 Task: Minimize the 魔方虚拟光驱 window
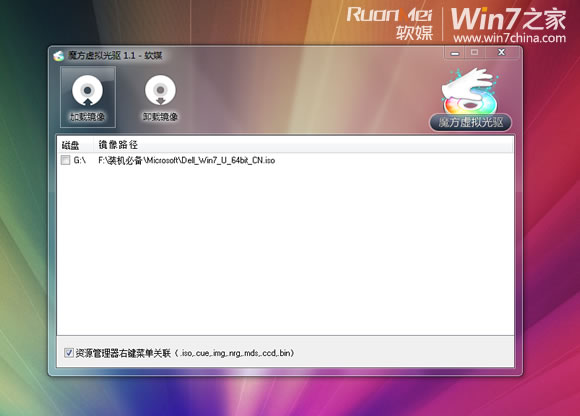(x=455, y=53)
